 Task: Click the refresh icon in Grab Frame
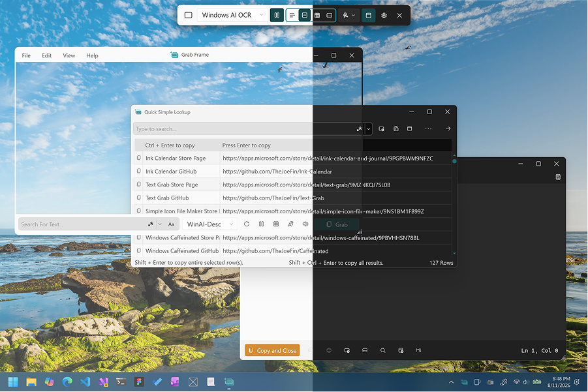click(247, 224)
